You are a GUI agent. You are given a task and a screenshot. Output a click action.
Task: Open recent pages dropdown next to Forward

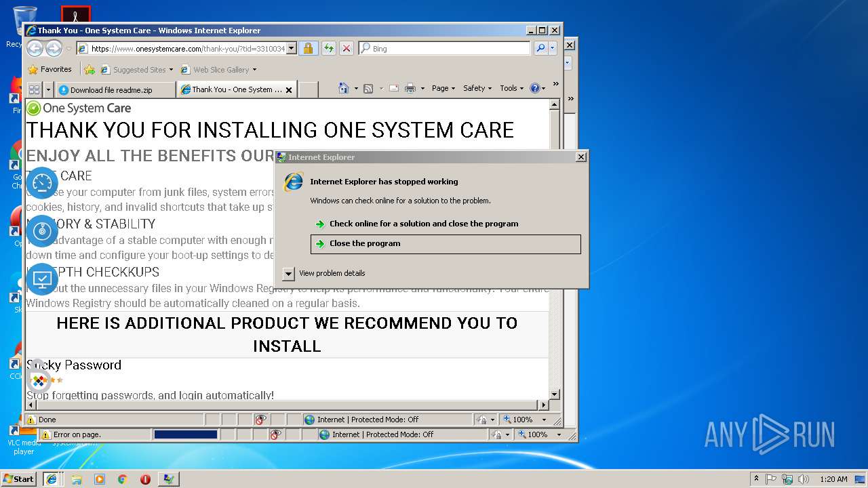point(68,49)
